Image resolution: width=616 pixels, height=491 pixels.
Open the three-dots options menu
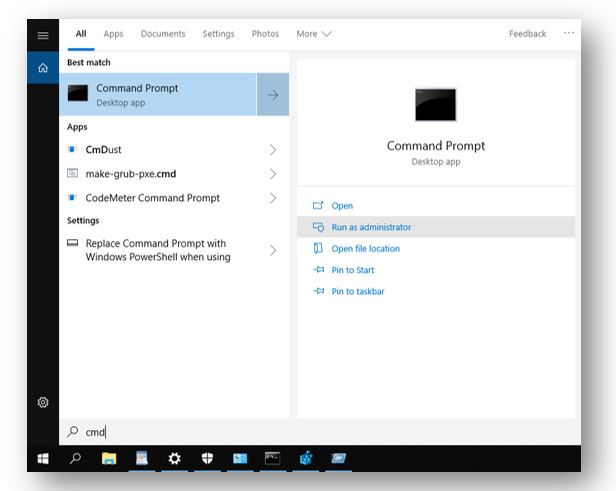point(568,33)
